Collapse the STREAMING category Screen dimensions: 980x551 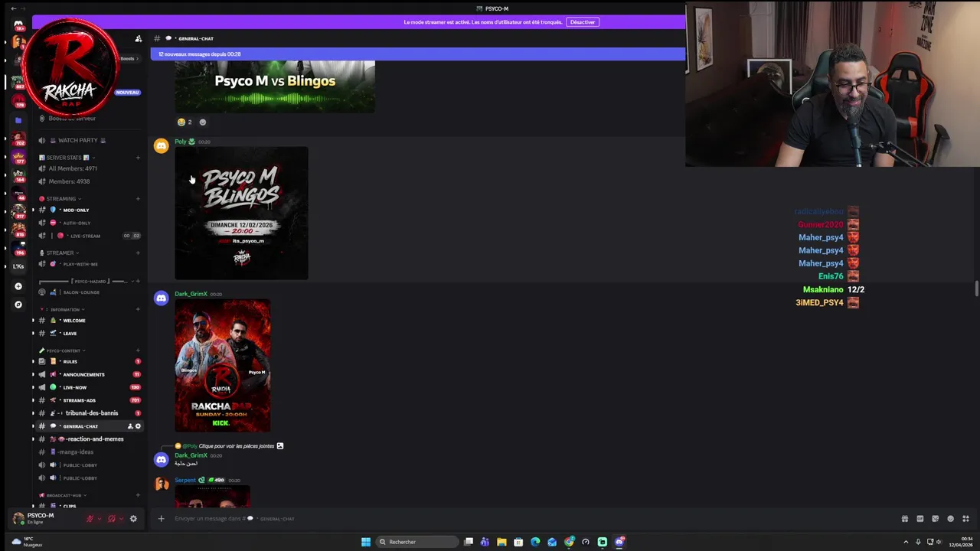(x=60, y=199)
